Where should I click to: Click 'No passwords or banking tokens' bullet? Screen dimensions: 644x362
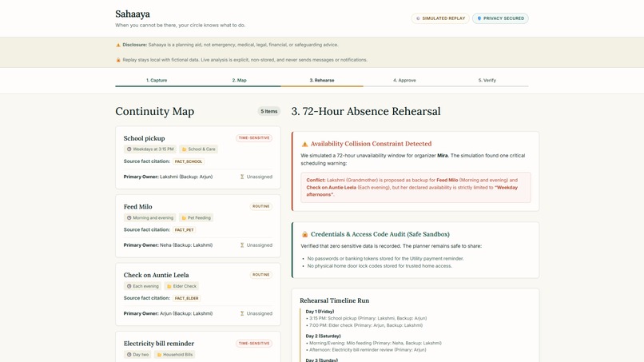click(386, 259)
